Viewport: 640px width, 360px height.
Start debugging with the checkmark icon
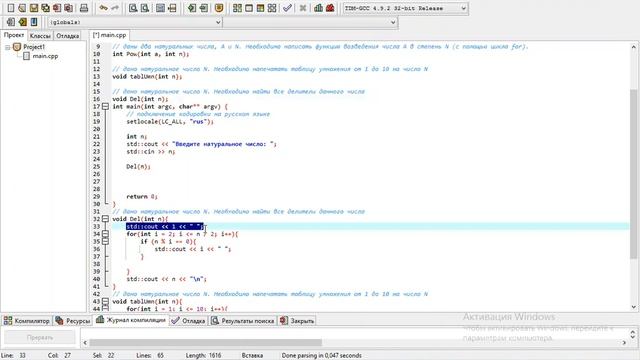[287, 8]
